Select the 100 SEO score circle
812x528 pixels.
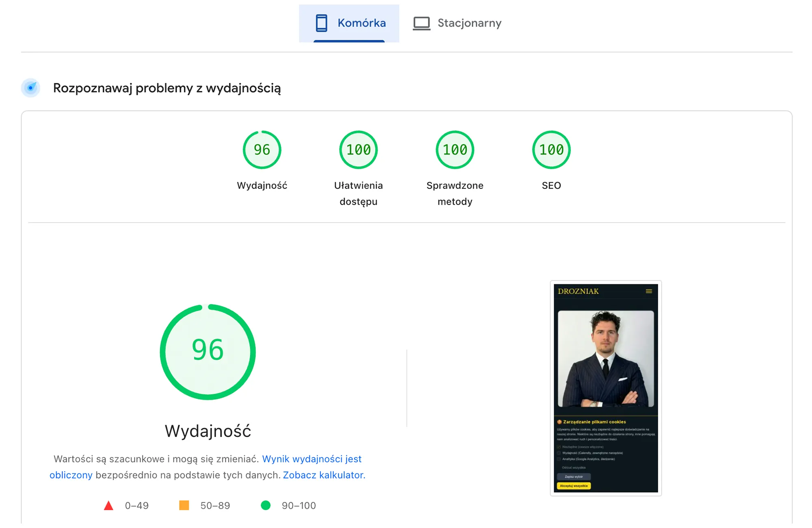point(551,149)
